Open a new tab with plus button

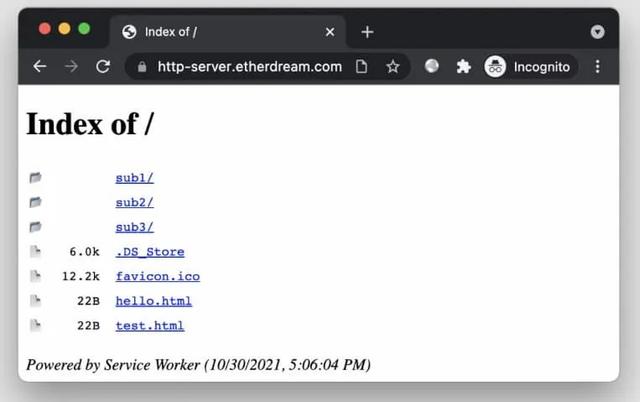367,32
